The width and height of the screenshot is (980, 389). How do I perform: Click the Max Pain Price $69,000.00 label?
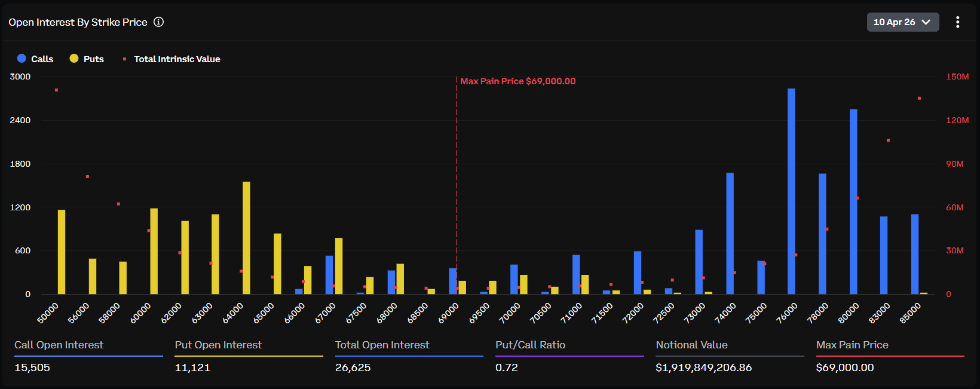(x=517, y=81)
